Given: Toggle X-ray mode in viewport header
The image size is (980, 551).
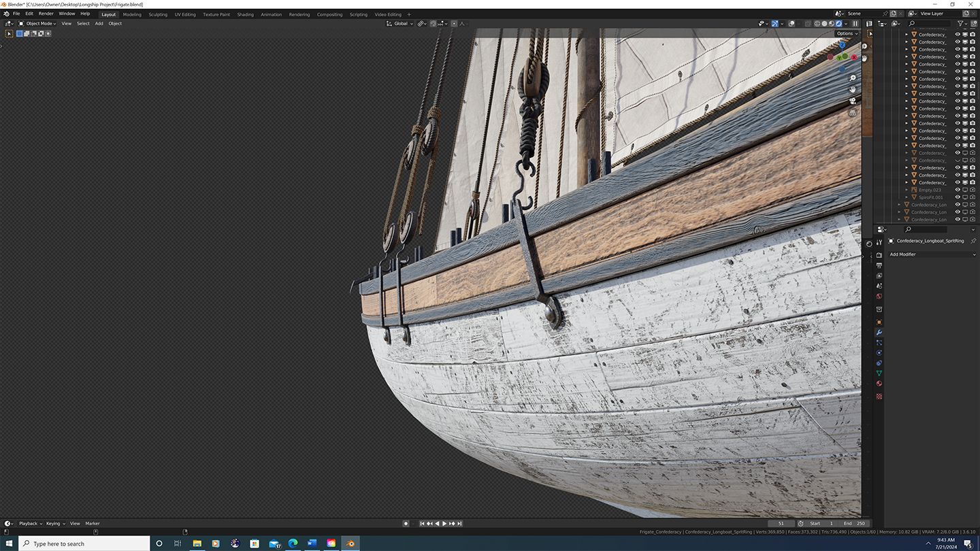Looking at the screenshot, I should (807, 23).
